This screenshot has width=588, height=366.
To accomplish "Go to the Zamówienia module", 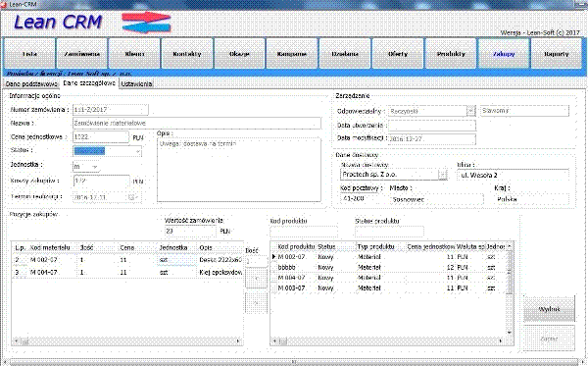I will tap(82, 54).
